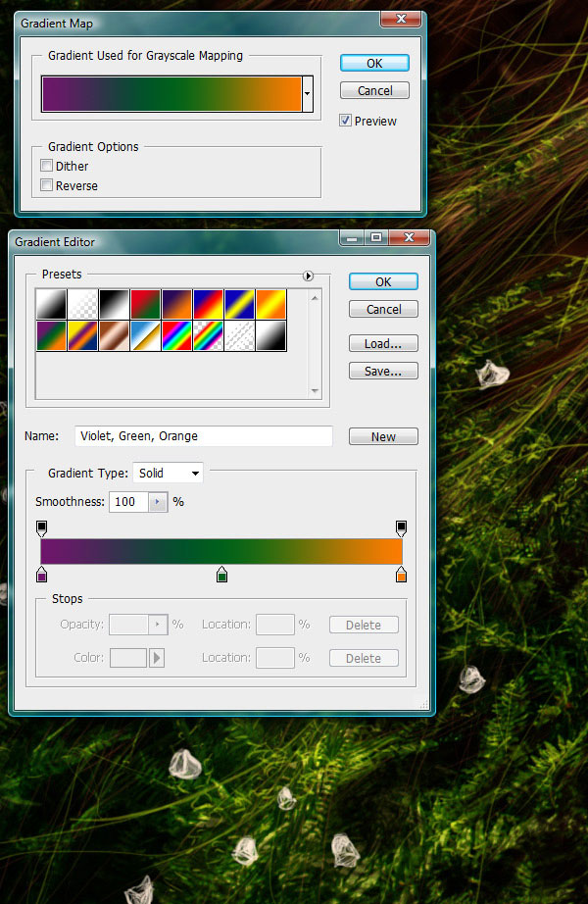Cancel the Gradient Editor
The height and width of the screenshot is (904, 588).
383,309
